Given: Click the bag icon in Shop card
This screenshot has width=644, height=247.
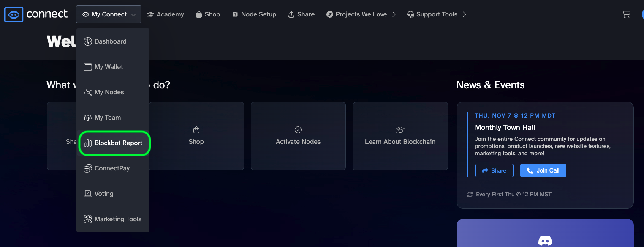Looking at the screenshot, I should click(196, 130).
